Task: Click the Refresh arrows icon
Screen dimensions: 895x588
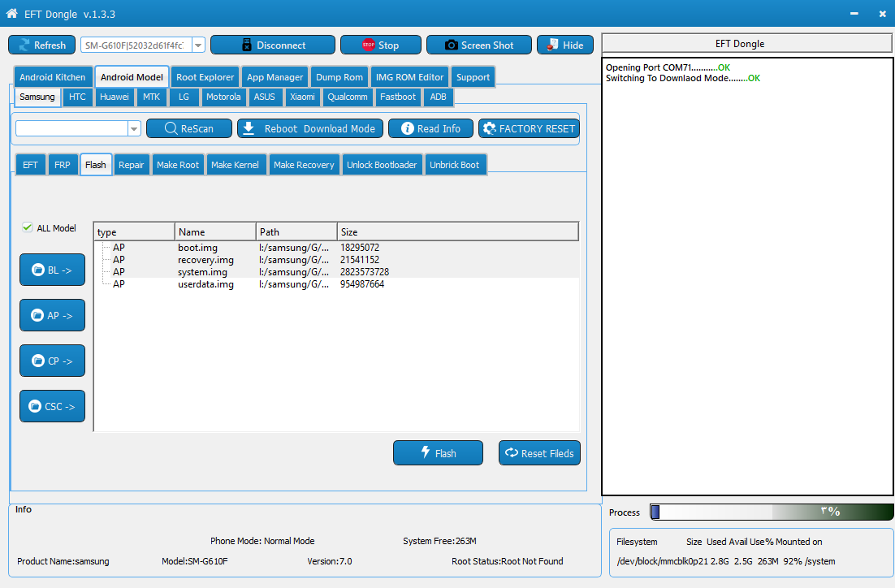Action: coord(24,45)
